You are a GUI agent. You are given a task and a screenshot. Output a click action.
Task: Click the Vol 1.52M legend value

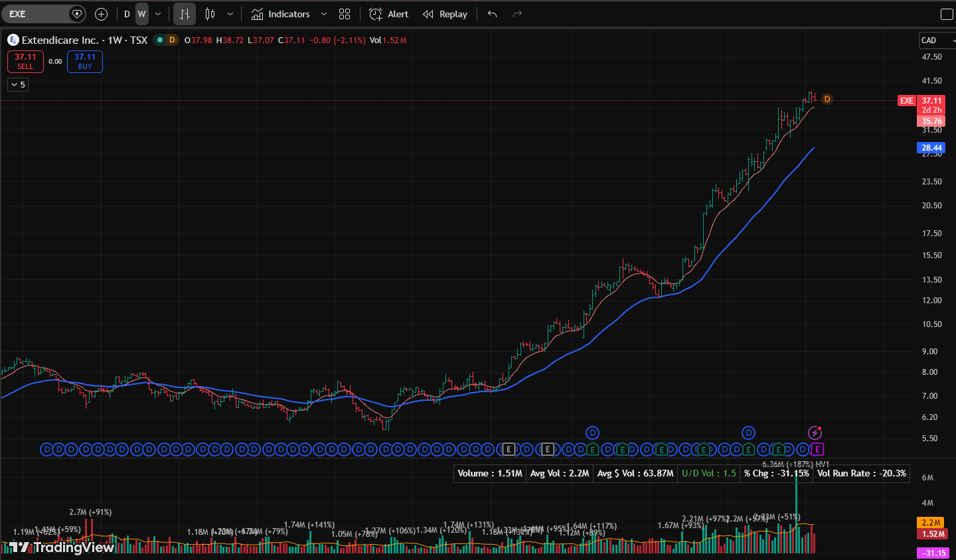[x=388, y=40]
